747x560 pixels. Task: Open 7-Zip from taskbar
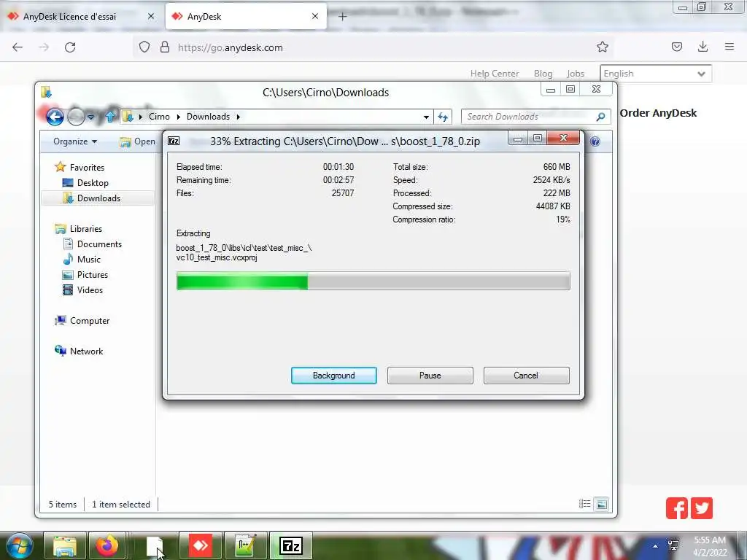click(291, 545)
